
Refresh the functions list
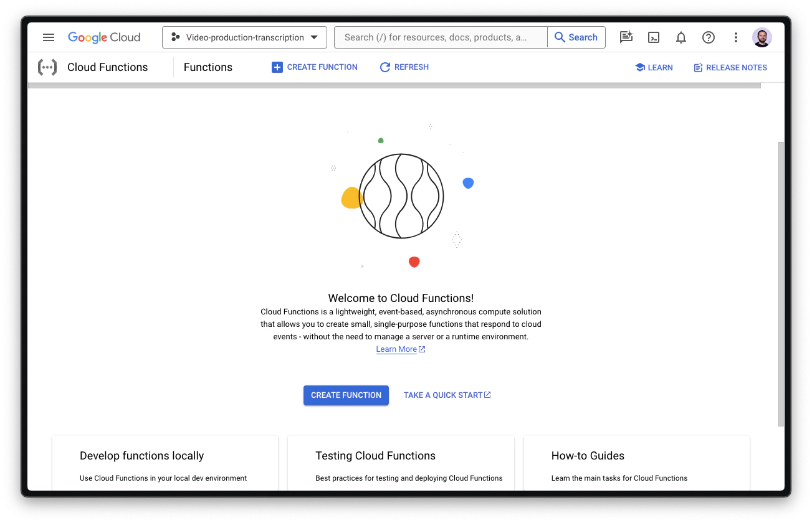[x=404, y=67]
